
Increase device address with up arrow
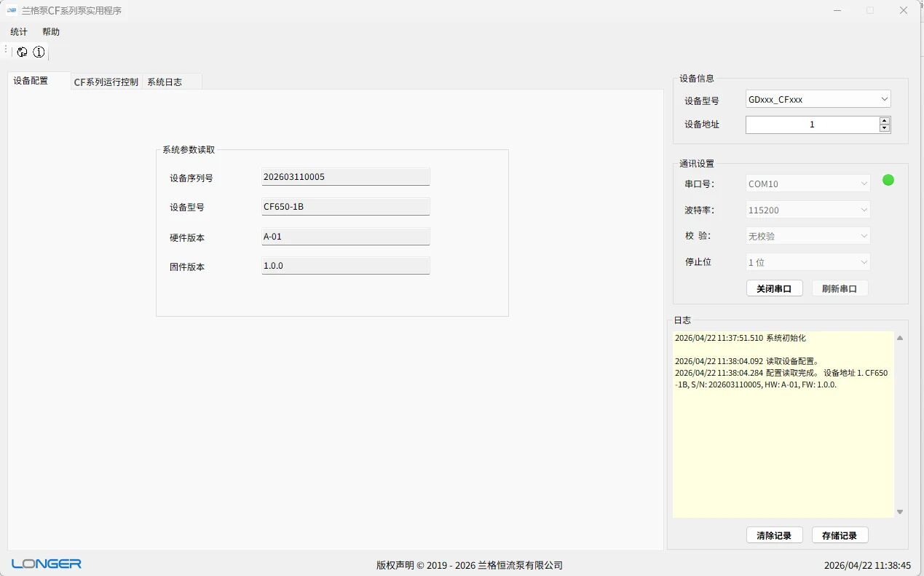(885, 121)
